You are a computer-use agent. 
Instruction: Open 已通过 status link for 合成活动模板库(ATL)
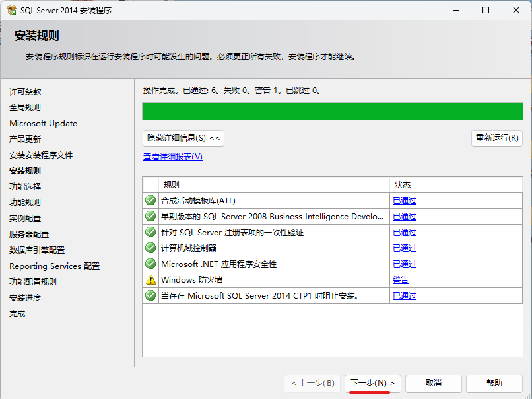pyautogui.click(x=405, y=201)
